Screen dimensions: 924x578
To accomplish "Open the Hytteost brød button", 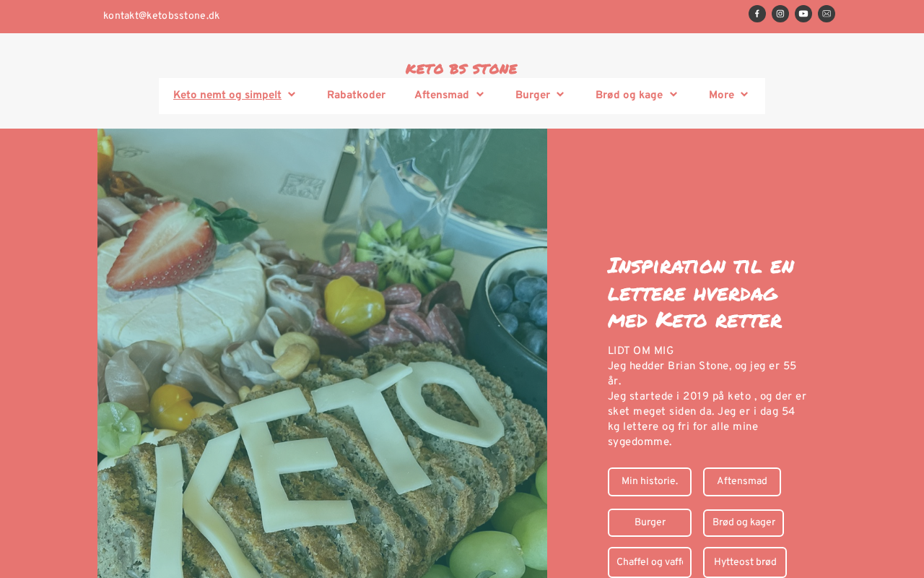I will pyautogui.click(x=745, y=563).
